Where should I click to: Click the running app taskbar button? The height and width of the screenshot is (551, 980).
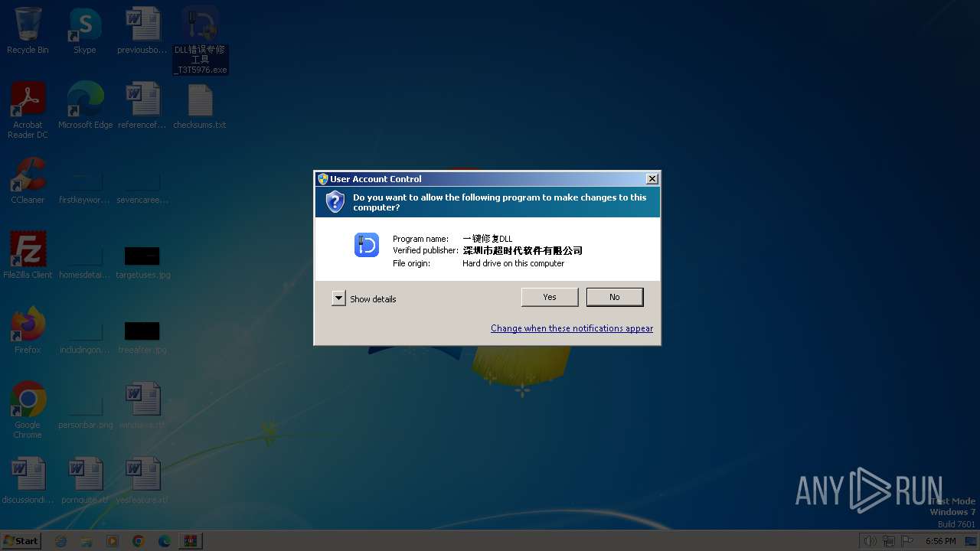coord(191,541)
